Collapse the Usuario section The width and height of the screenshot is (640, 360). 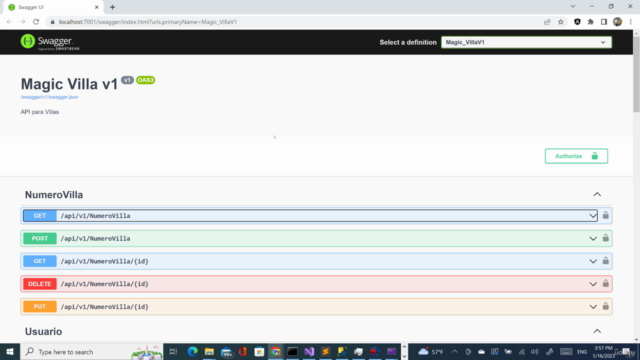(597, 331)
